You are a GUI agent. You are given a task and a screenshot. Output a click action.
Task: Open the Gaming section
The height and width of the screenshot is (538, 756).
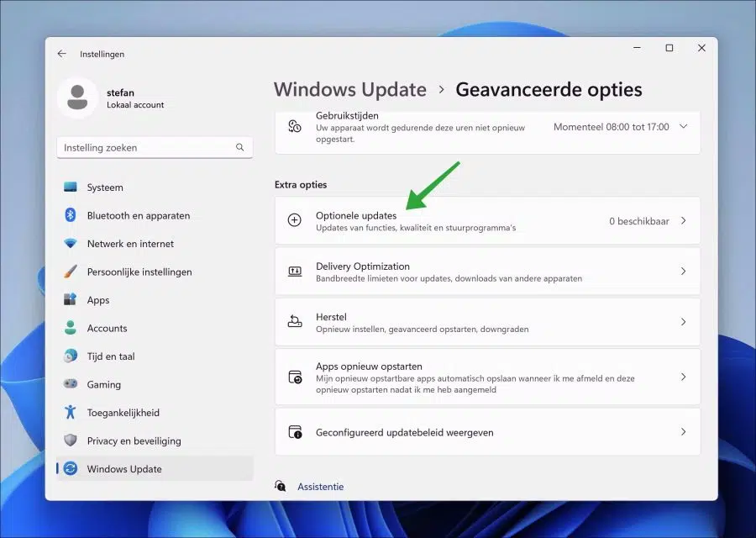coord(155,384)
